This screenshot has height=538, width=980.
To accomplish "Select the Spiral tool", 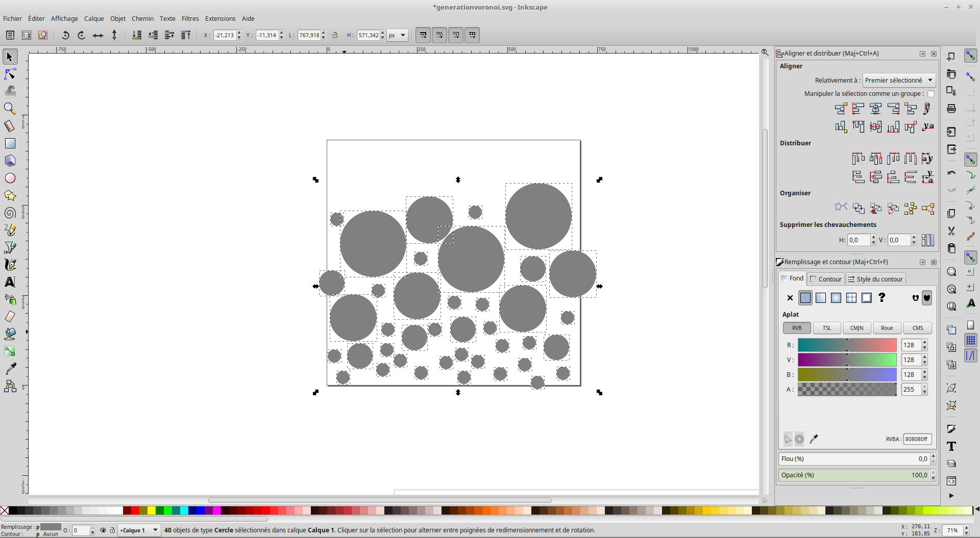I will 10,213.
